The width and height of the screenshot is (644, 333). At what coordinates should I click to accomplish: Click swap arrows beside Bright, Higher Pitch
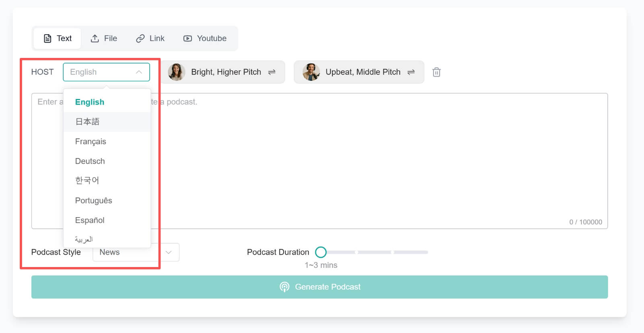pyautogui.click(x=272, y=72)
